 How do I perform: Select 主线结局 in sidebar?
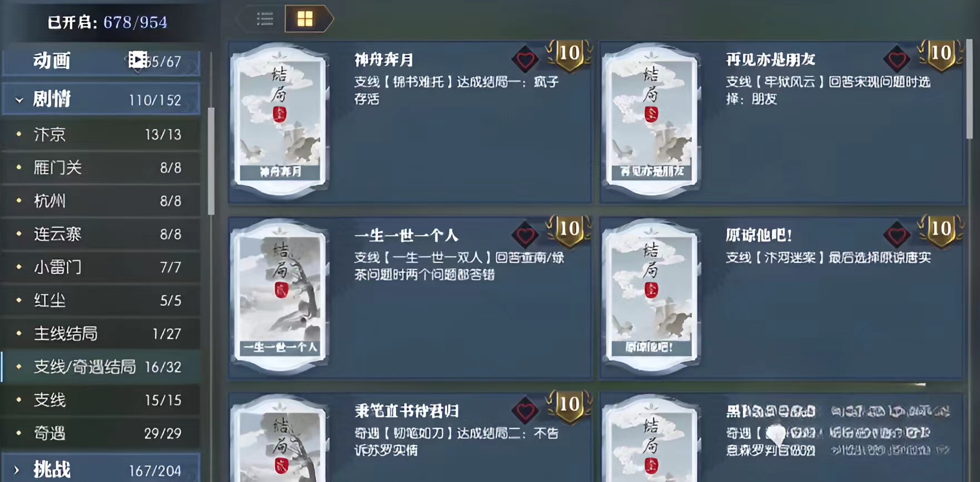(x=101, y=333)
